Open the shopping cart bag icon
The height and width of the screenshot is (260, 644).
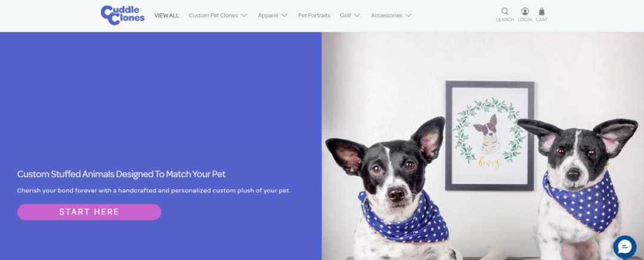tap(541, 11)
